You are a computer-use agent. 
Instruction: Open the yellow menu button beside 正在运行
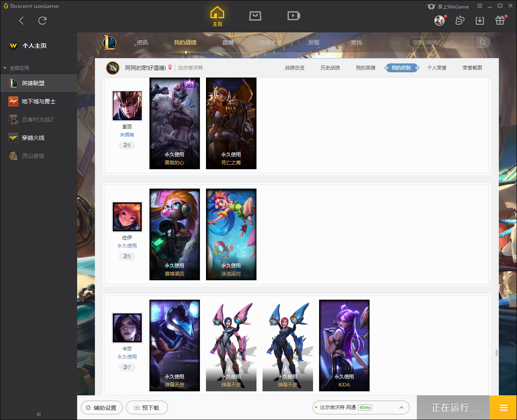coord(503,407)
